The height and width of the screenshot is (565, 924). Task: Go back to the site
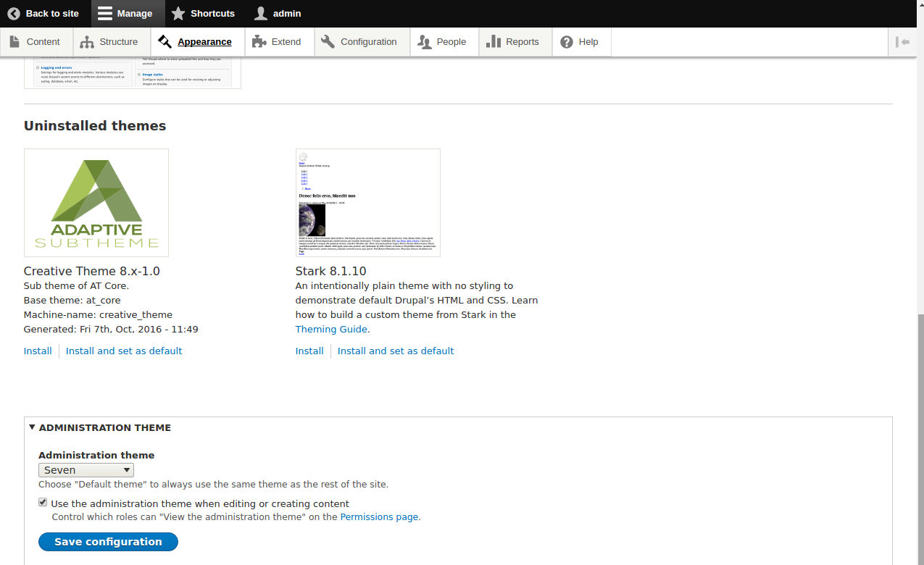[x=45, y=14]
